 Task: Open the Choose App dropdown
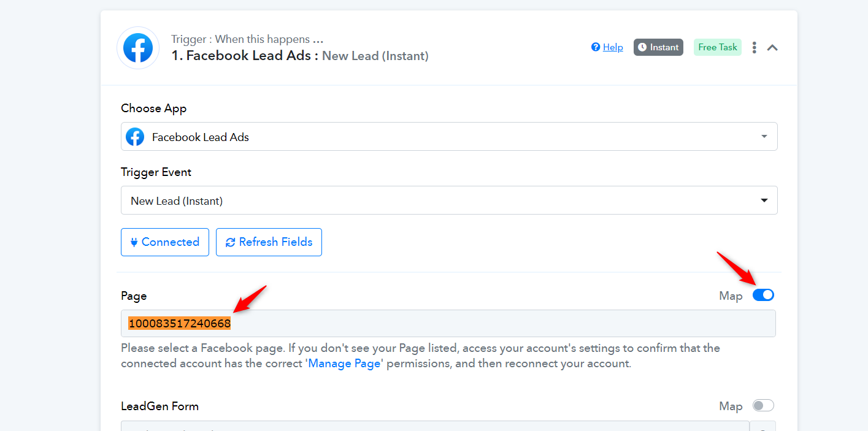449,137
